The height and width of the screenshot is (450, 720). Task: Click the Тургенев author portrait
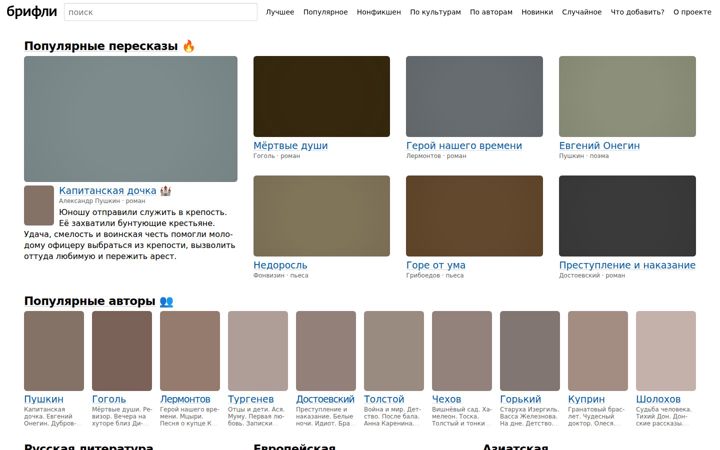258,351
